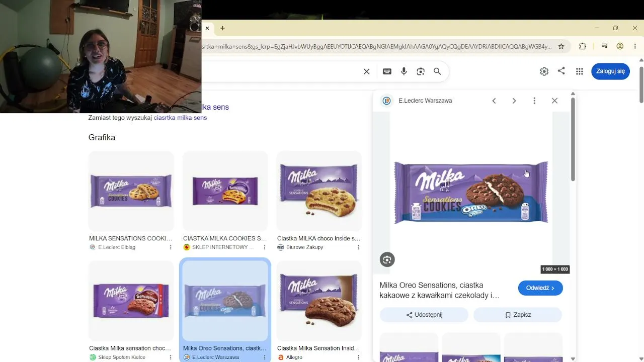Open options for the Biurowe Zakupy result
The image size is (644, 362).
pyautogui.click(x=359, y=247)
